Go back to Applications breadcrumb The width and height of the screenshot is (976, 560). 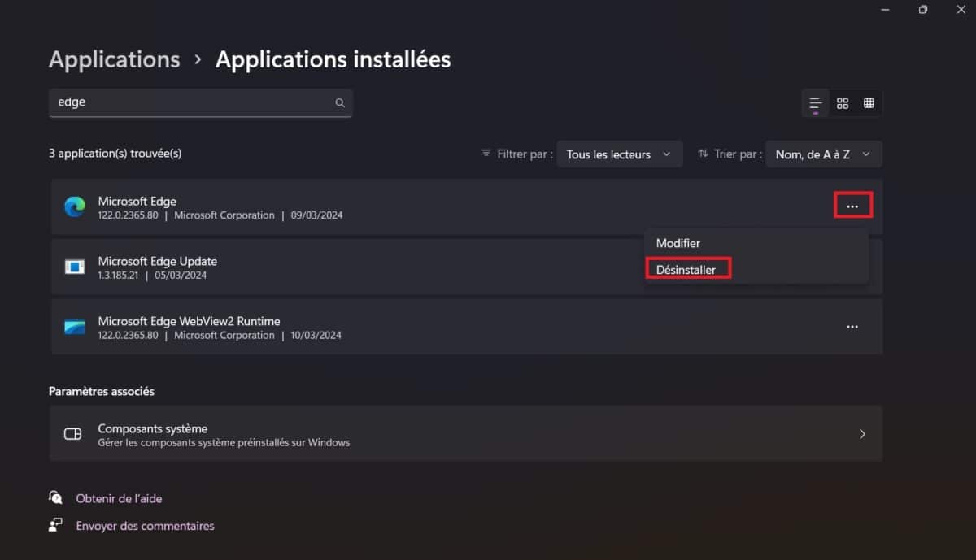(x=115, y=59)
